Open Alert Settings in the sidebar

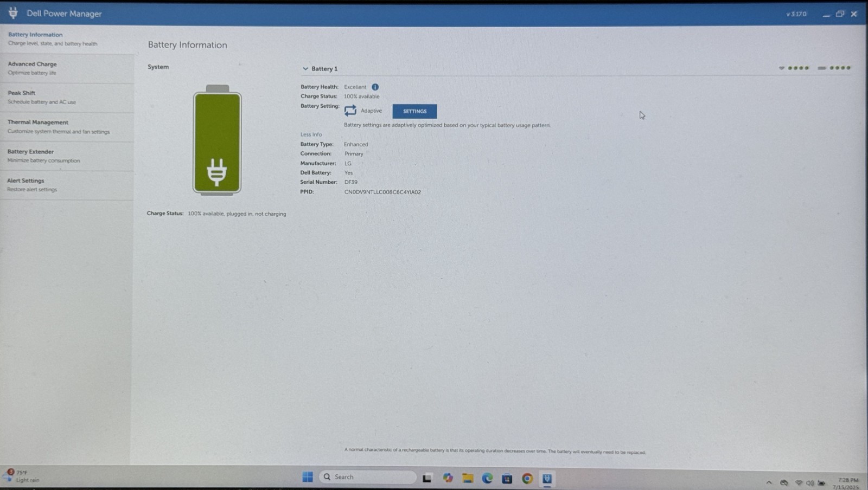click(66, 185)
